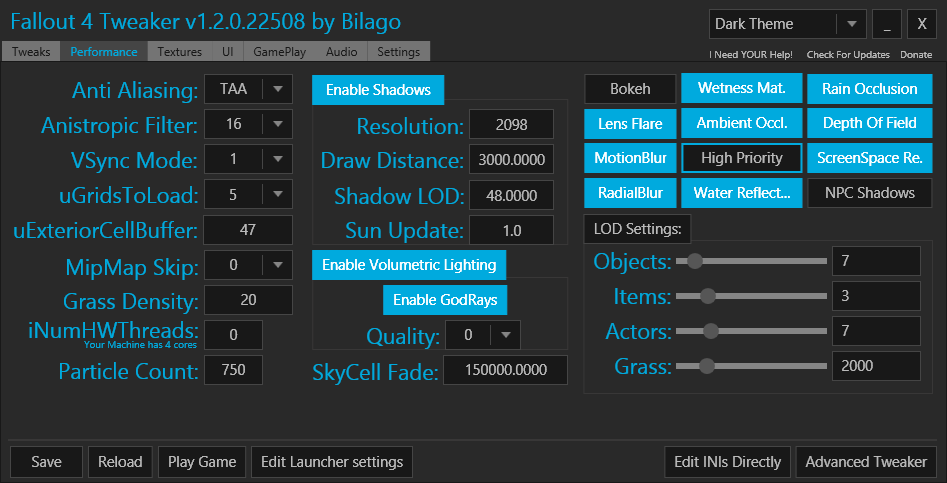The height and width of the screenshot is (483, 947).
Task: Close the Tweaker with X
Action: [922, 24]
